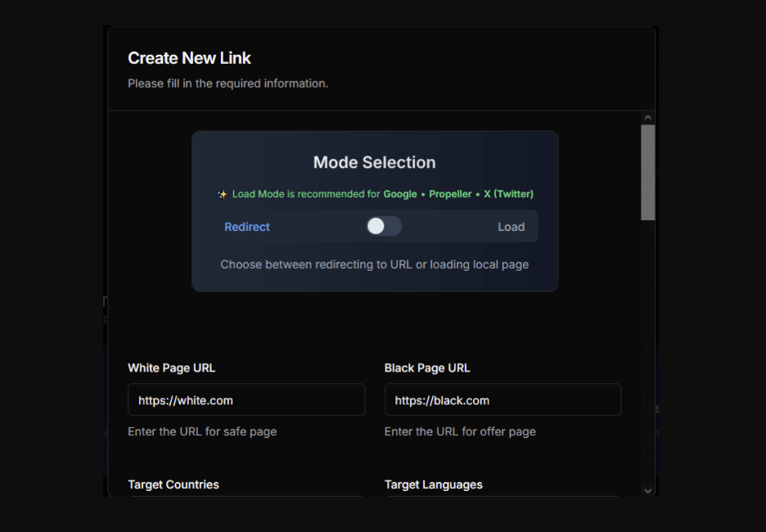Click the 'Enter the URL for offer page' hint
Image resolution: width=766 pixels, height=532 pixels.
(460, 431)
